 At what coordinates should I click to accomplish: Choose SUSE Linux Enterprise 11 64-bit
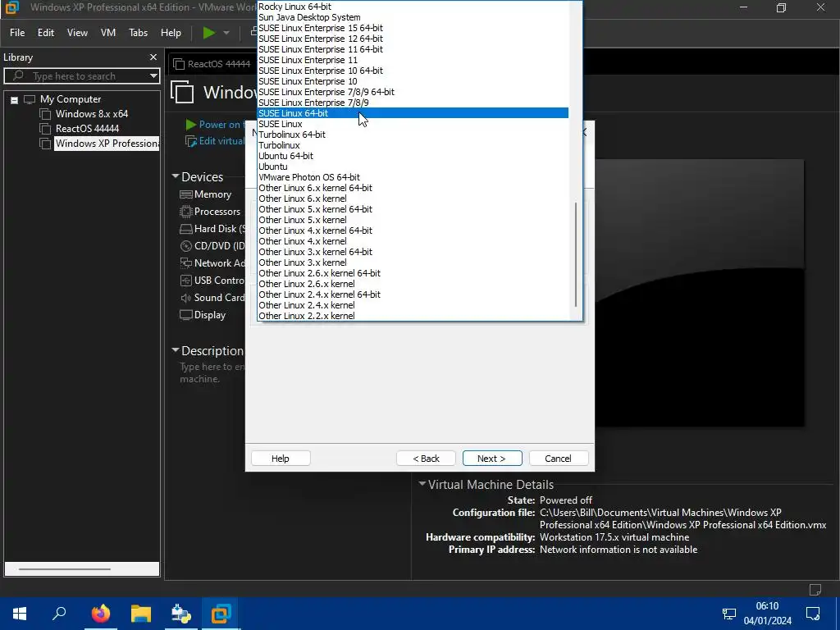click(413, 49)
